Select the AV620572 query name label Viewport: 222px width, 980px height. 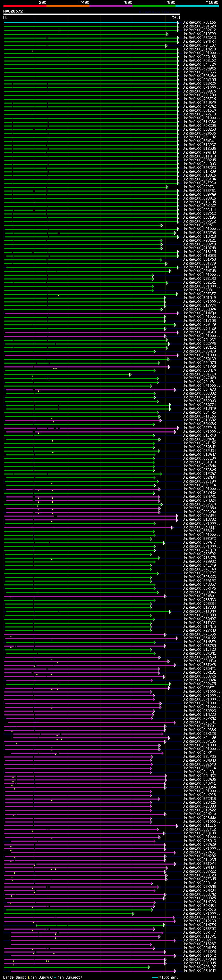click(13, 11)
